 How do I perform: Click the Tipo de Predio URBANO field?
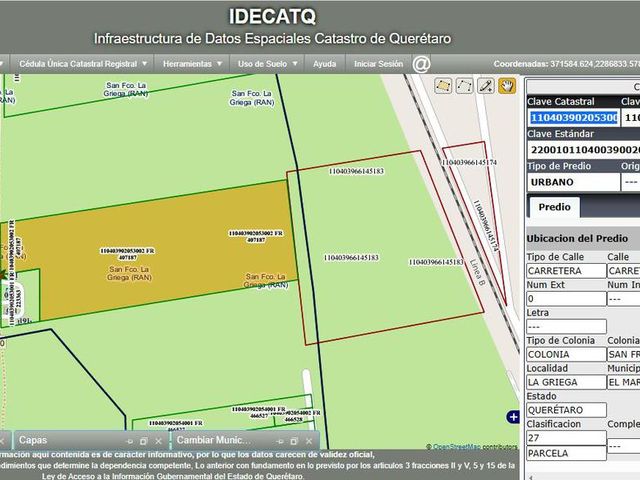(573, 182)
